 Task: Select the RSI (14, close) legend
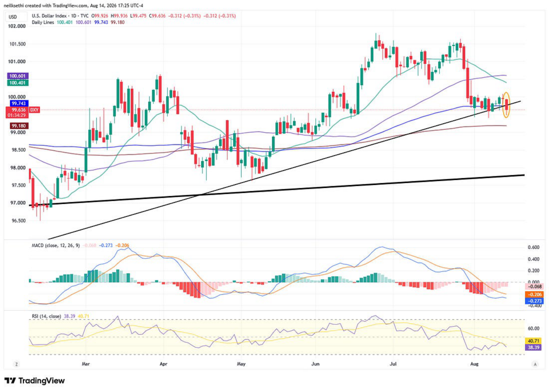[x=46, y=316]
